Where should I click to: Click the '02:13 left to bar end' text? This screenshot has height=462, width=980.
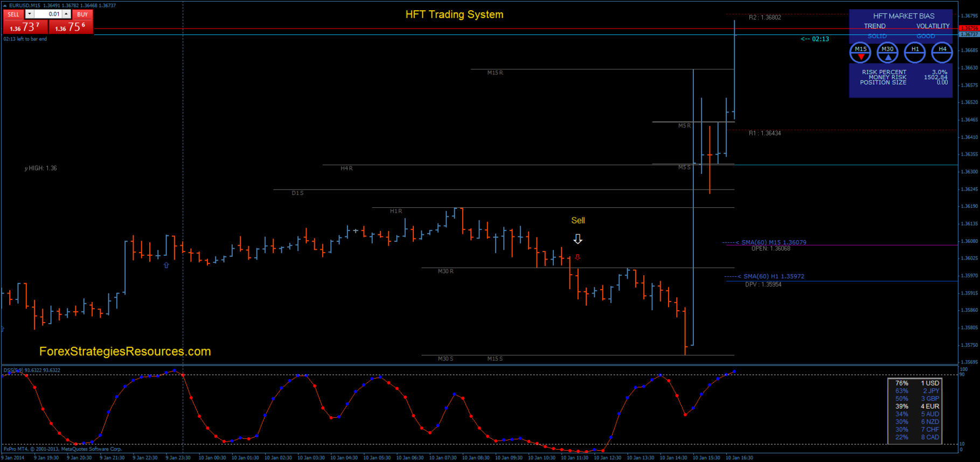coord(25,39)
